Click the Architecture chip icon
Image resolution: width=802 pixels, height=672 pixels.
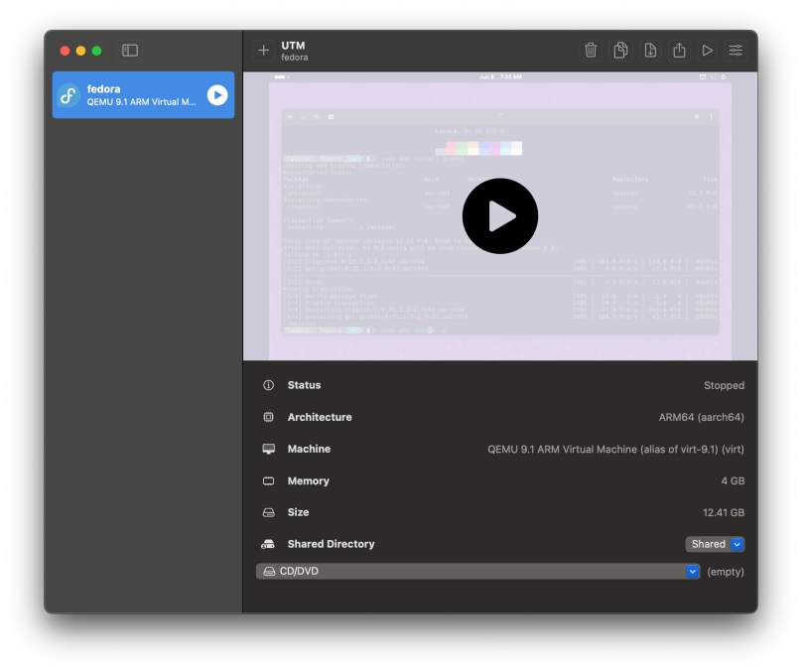(269, 417)
